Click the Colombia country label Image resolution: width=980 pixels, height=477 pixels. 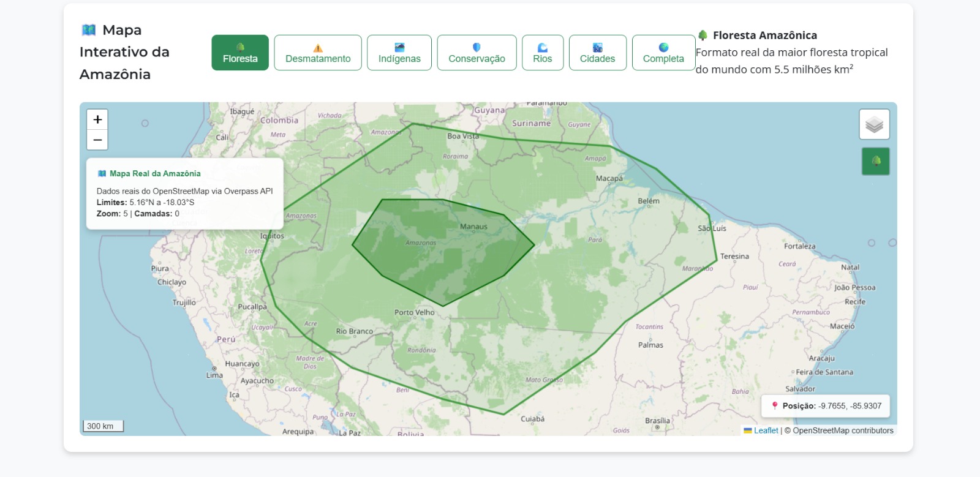[x=279, y=121]
